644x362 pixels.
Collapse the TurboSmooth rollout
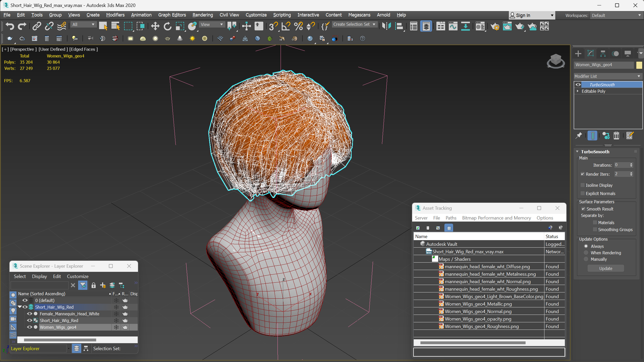tap(577, 151)
